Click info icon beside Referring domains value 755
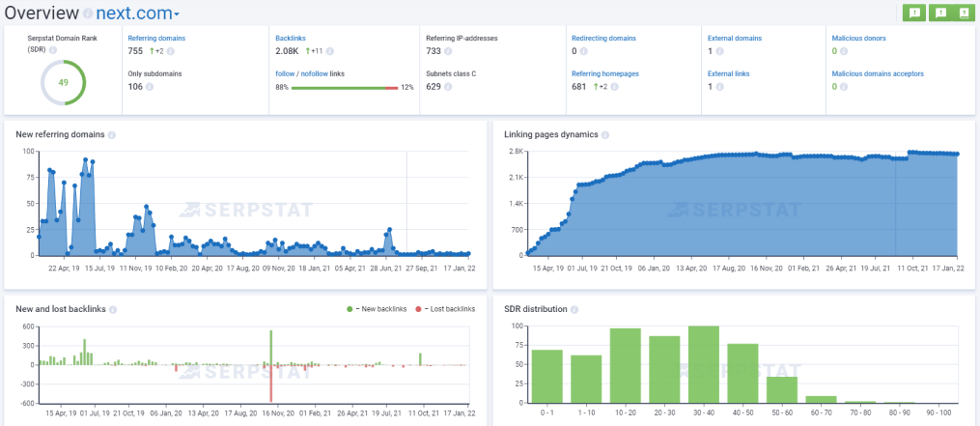The width and height of the screenshot is (980, 426). (171, 51)
